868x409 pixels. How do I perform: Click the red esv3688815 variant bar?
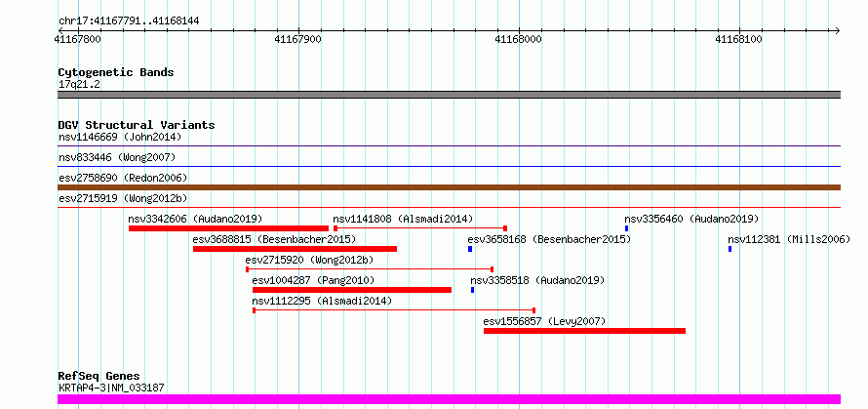296,249
